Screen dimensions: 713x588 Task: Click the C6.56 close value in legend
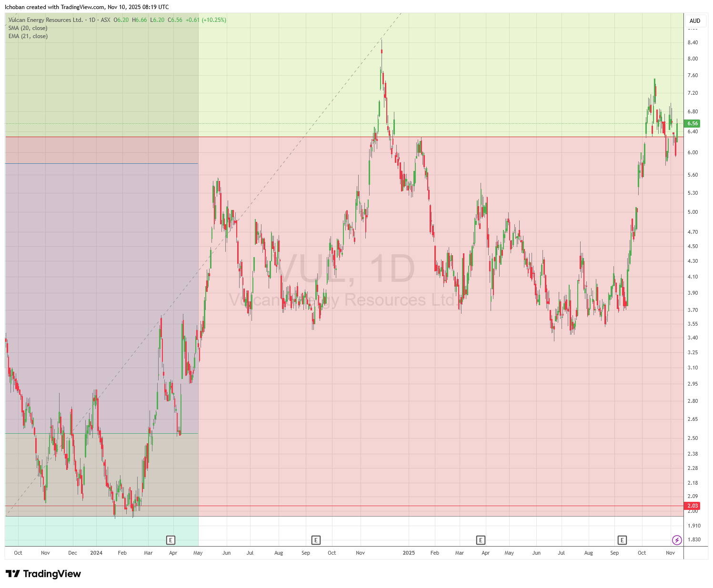tap(176, 20)
